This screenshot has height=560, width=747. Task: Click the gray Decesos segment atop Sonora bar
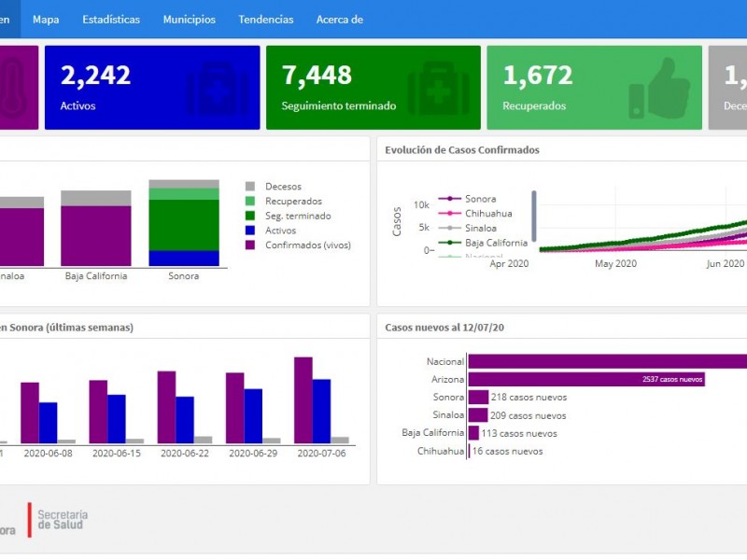[x=184, y=184]
